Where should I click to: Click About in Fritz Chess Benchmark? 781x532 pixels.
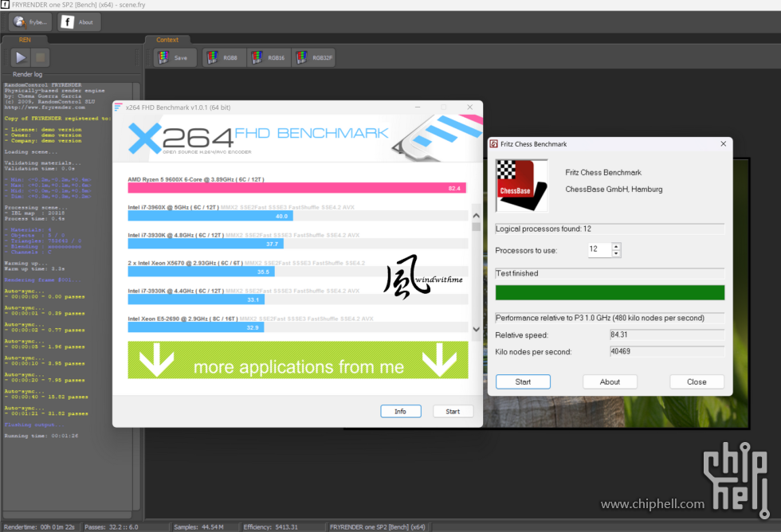(x=610, y=381)
